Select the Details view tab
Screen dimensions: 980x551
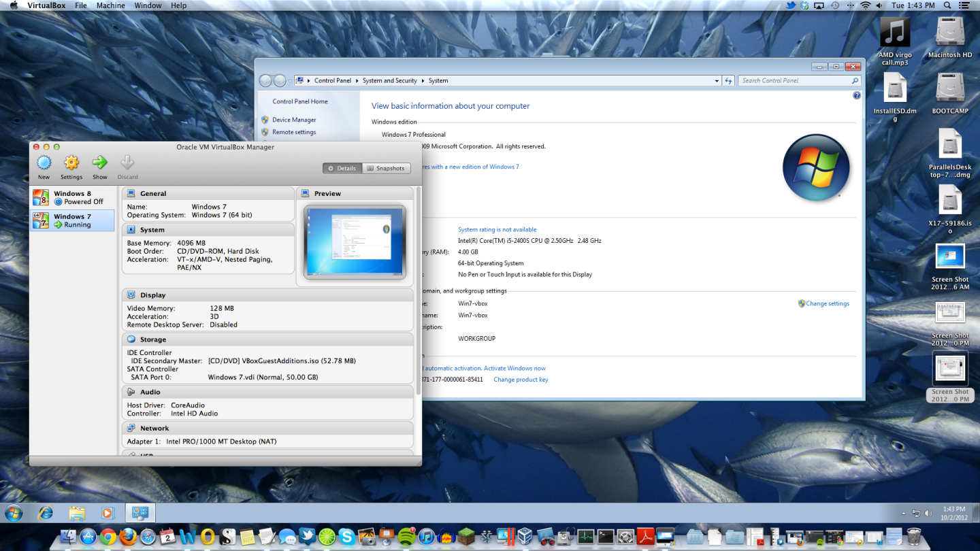(x=342, y=168)
